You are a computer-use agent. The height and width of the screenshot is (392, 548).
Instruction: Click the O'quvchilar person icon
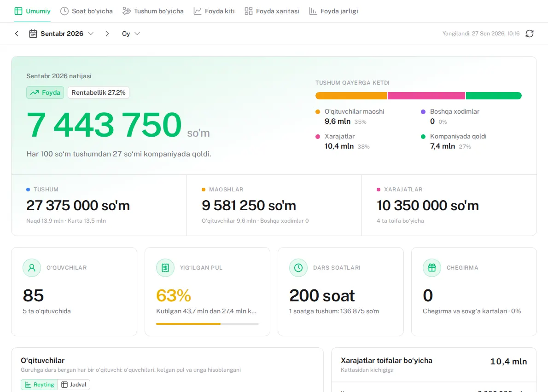[x=32, y=268]
